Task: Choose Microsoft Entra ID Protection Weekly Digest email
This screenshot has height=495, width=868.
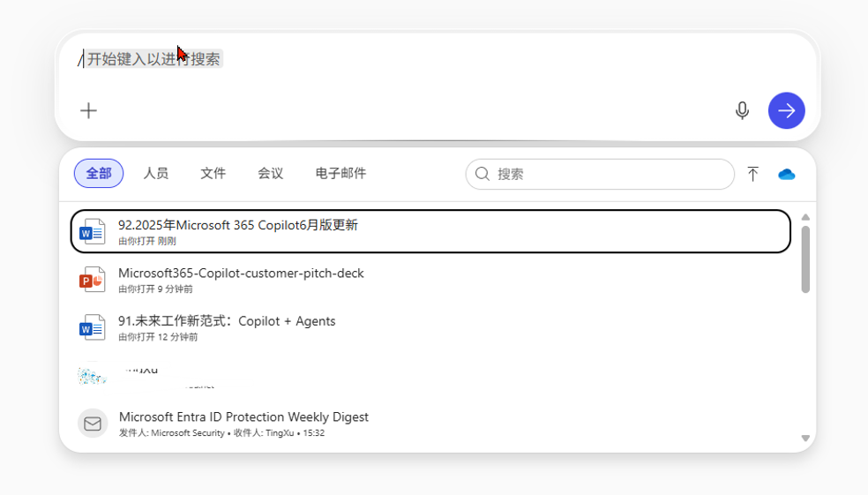Action: (x=430, y=424)
